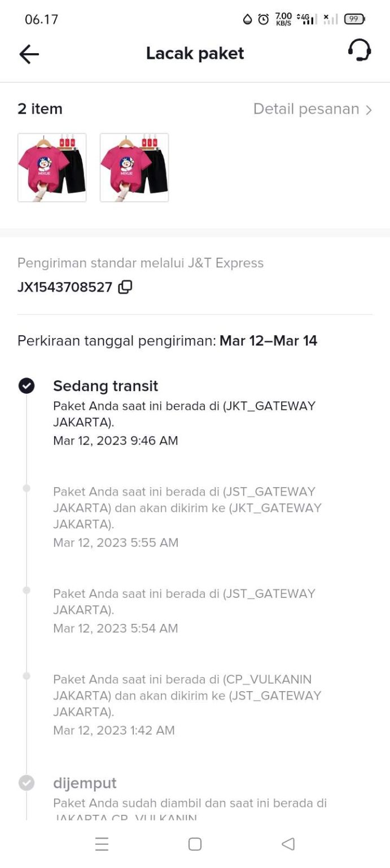Select the completed Sedang transit checkmark icon
This screenshot has width=390, height=868.
[x=26, y=385]
